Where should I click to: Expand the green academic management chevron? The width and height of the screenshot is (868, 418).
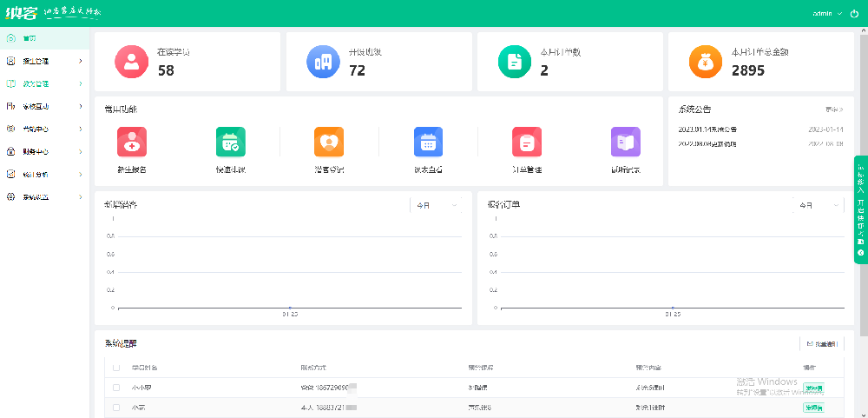tap(80, 83)
